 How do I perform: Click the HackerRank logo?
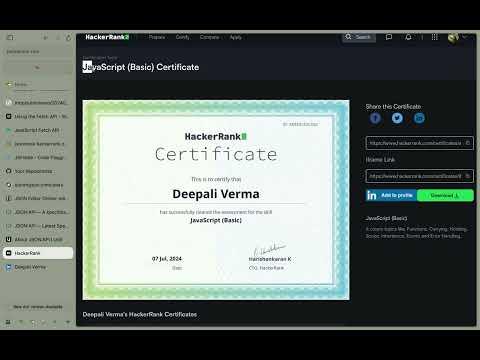point(107,37)
